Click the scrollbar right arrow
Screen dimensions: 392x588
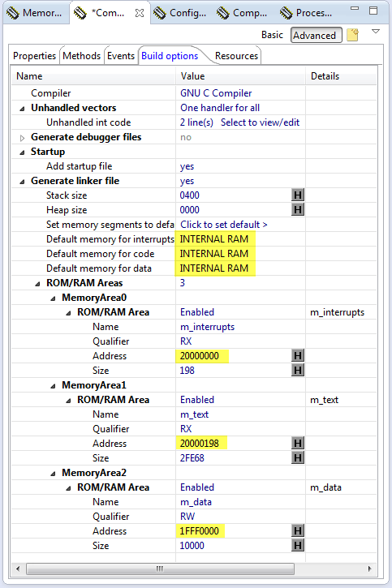click(370, 569)
